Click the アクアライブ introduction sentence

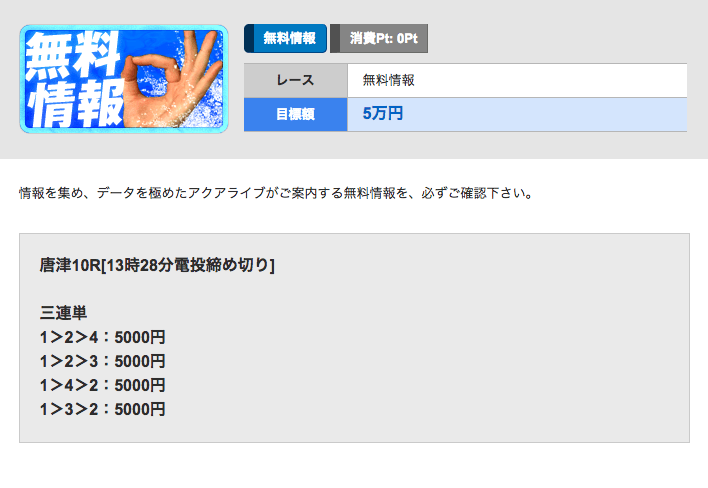[276, 193]
